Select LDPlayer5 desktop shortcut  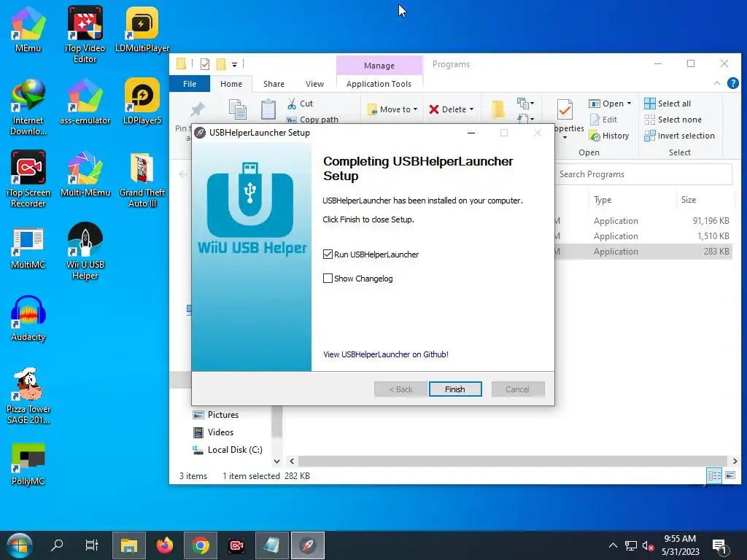(142, 101)
